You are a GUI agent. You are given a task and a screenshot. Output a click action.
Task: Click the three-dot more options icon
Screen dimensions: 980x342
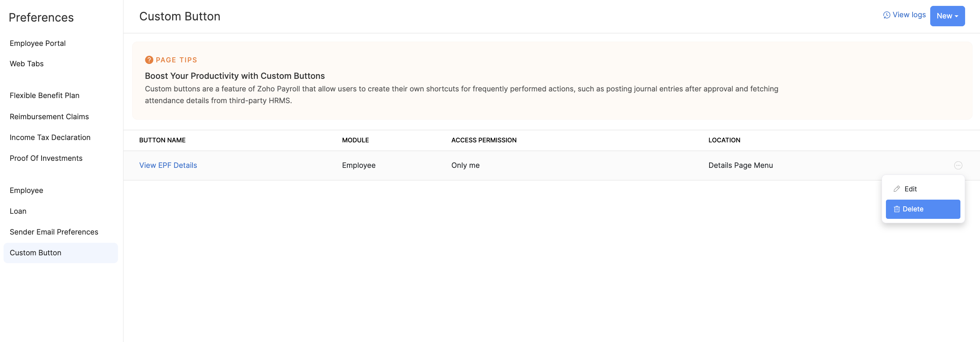pyautogui.click(x=958, y=166)
